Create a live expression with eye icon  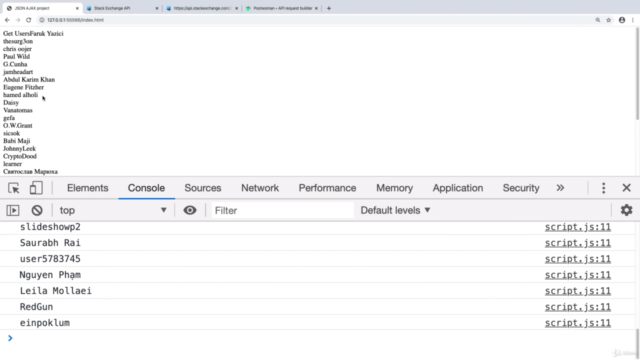pos(189,210)
